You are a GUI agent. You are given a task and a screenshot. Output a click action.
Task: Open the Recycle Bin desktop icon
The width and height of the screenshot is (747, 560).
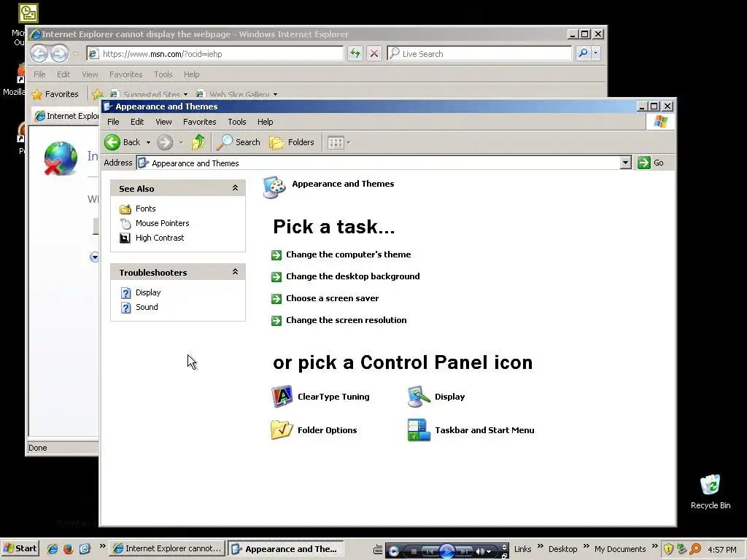711,492
